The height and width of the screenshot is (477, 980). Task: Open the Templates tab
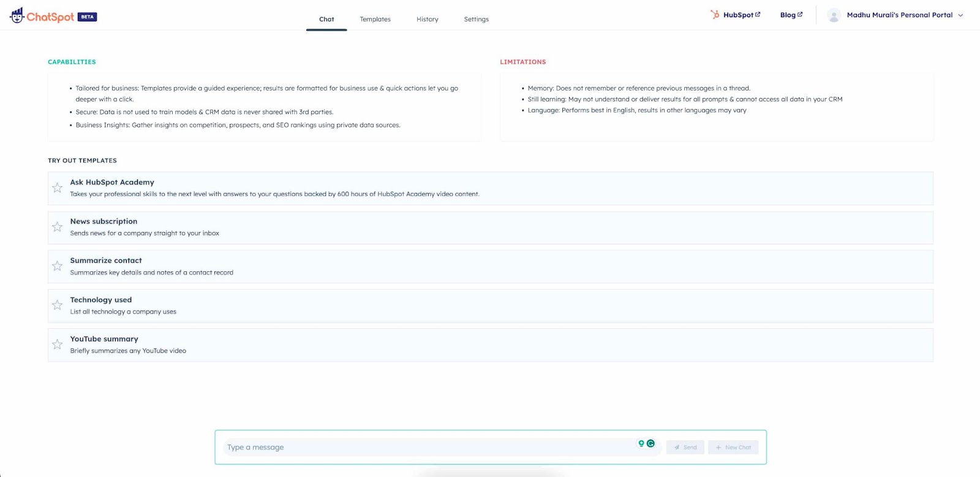click(375, 19)
